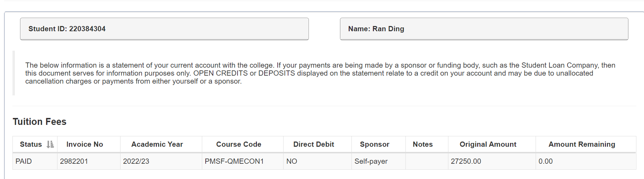The image size is (644, 179).
Task: Select the Direct Debit column header
Action: pyautogui.click(x=314, y=144)
